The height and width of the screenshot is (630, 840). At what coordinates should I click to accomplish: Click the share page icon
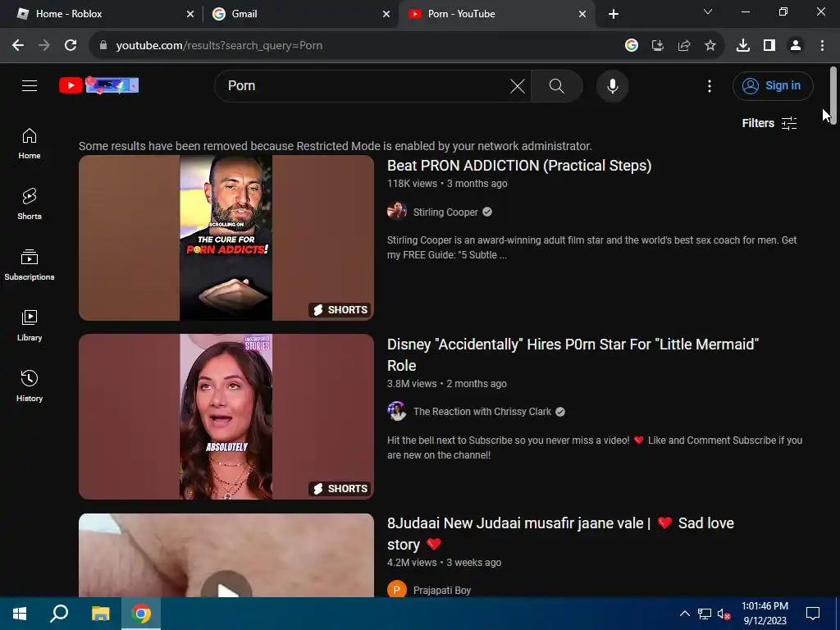684,46
